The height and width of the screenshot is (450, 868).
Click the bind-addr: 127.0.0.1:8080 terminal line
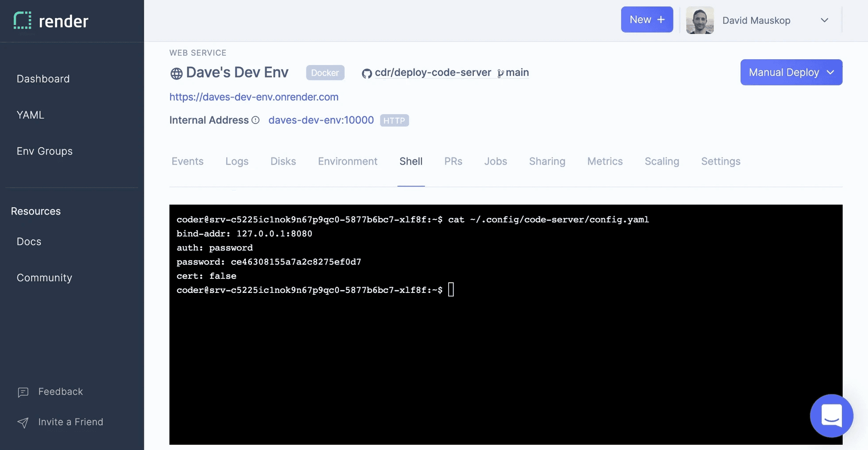[x=244, y=234]
